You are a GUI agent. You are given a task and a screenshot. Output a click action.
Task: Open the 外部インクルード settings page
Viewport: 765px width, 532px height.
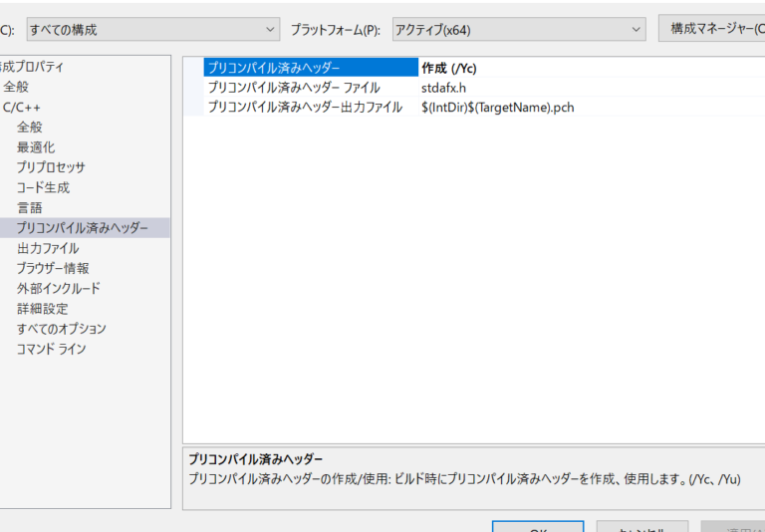pyautogui.click(x=59, y=289)
